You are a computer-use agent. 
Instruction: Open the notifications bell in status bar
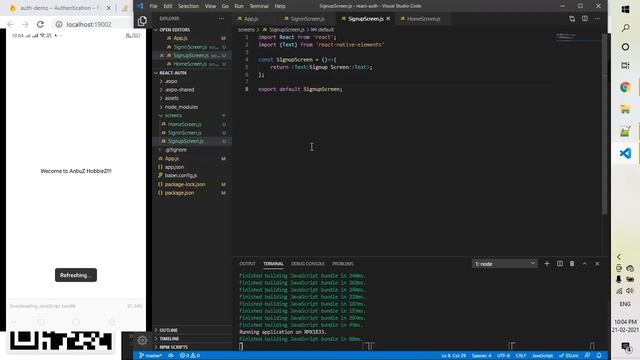click(x=599, y=356)
